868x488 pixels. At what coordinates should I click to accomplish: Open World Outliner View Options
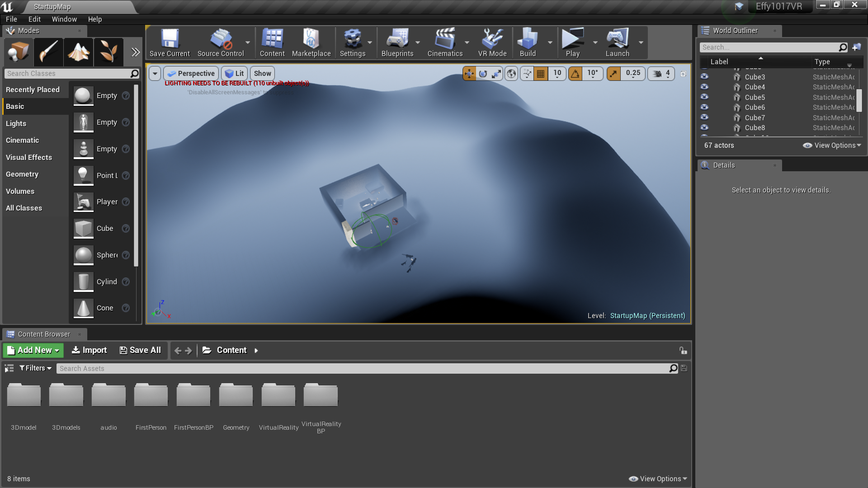click(x=832, y=145)
